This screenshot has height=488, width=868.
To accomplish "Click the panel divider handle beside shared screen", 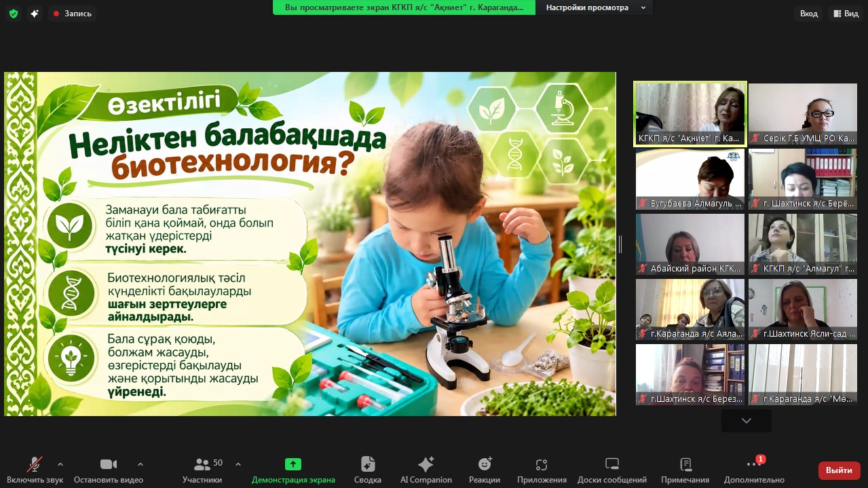I will (x=620, y=244).
